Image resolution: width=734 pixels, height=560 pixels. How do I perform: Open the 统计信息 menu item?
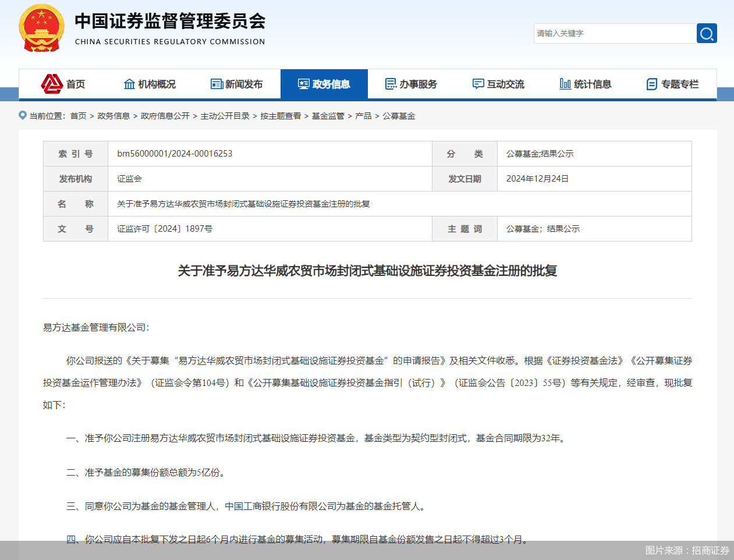tap(585, 83)
